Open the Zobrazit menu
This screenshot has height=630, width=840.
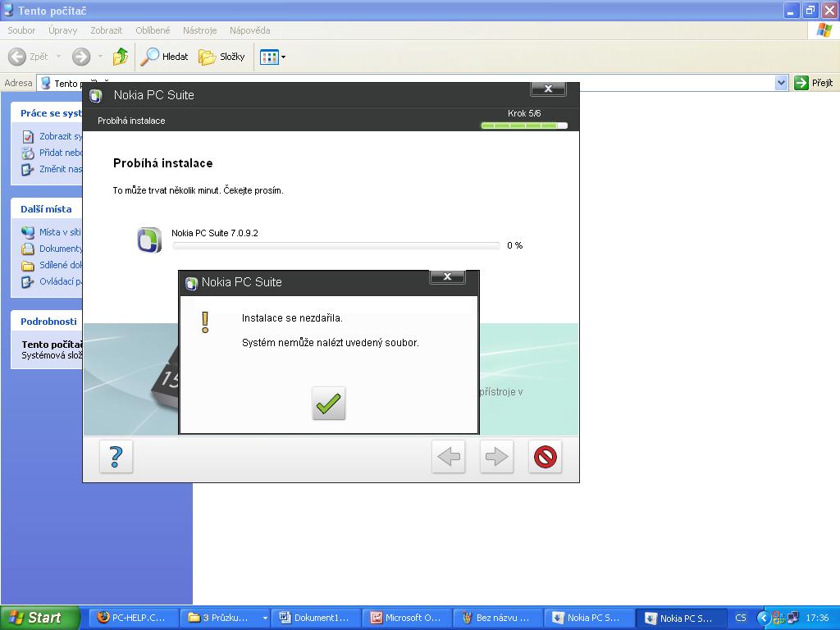click(106, 30)
